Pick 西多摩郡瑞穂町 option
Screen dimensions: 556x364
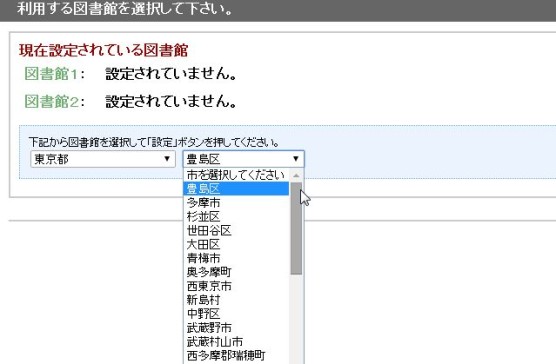pyautogui.click(x=236, y=355)
